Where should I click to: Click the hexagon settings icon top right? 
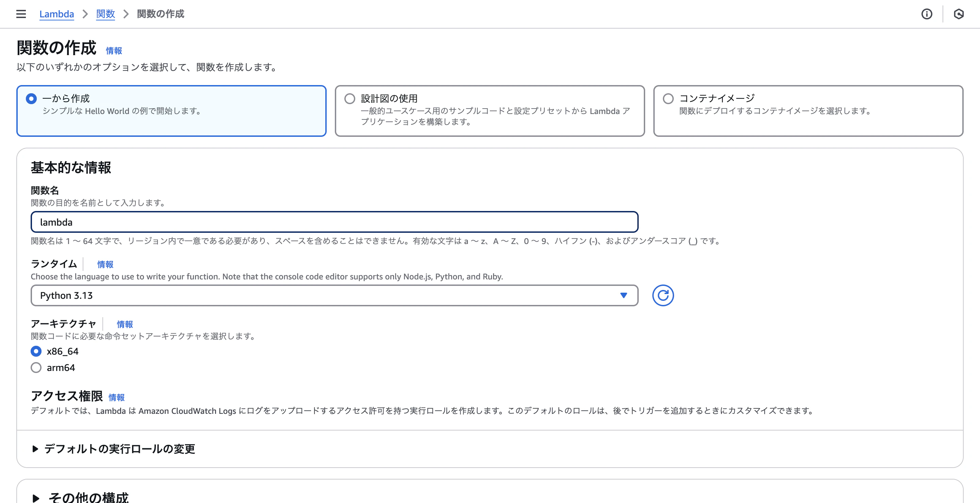[x=958, y=14]
